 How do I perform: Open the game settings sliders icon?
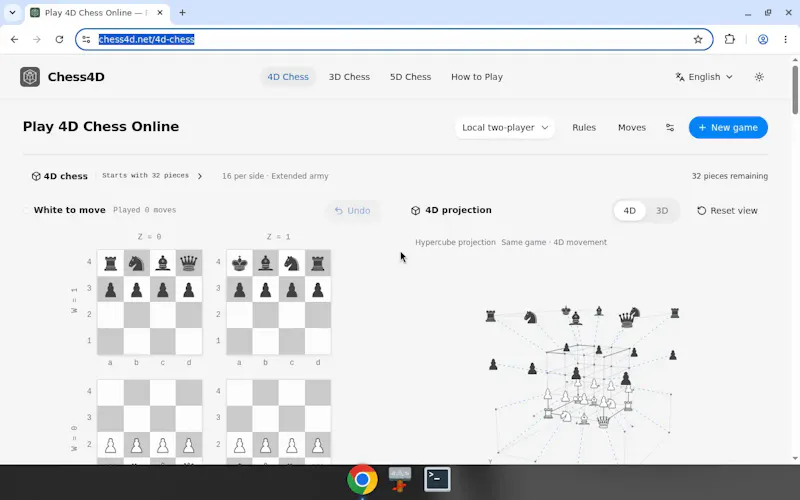coord(670,128)
